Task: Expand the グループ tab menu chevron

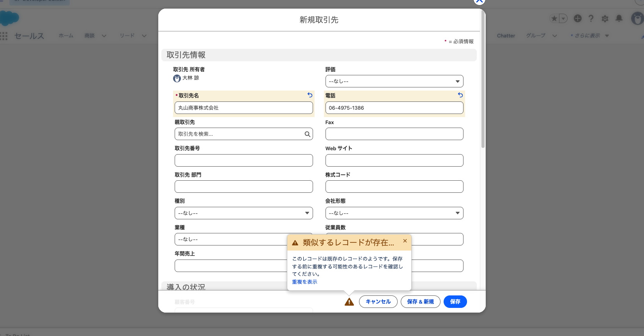Action: tap(555, 36)
